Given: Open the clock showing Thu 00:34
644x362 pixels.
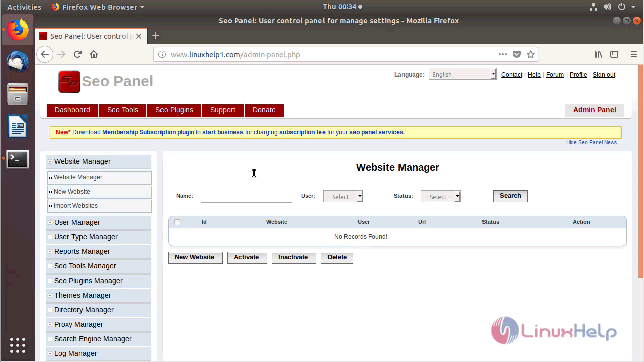Looking at the screenshot, I should point(342,7).
